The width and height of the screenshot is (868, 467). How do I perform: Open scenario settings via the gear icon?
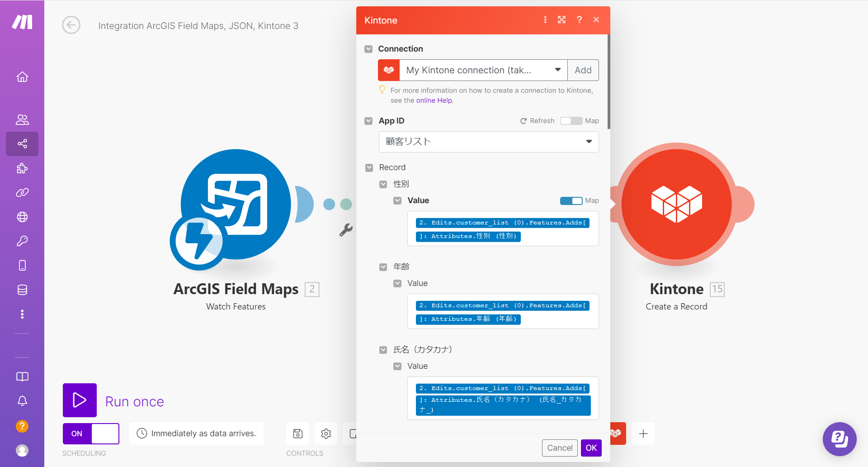(325, 433)
